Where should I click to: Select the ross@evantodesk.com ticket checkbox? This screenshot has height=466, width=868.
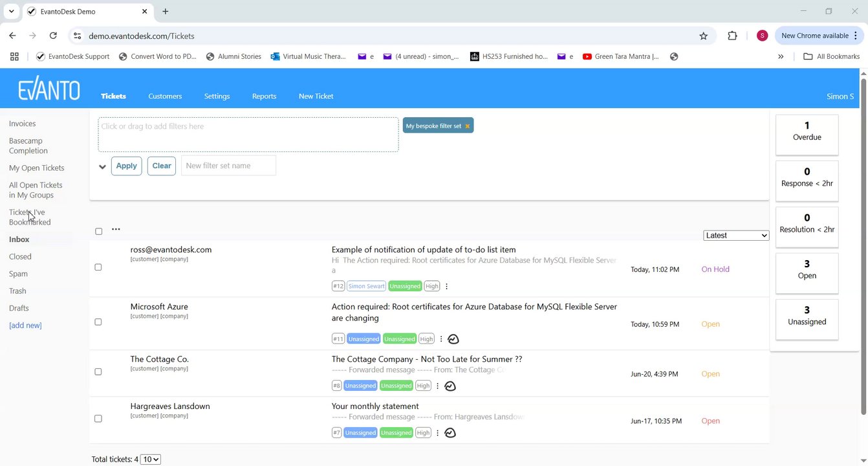pyautogui.click(x=98, y=267)
